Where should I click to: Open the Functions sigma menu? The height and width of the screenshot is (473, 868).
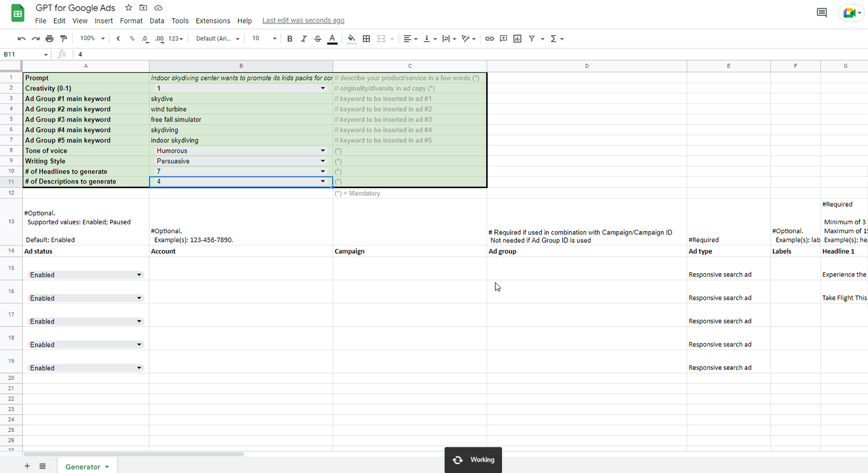pos(557,39)
